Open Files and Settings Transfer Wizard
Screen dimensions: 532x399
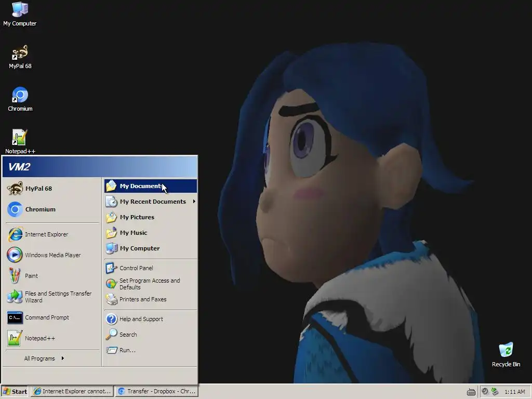click(x=52, y=297)
